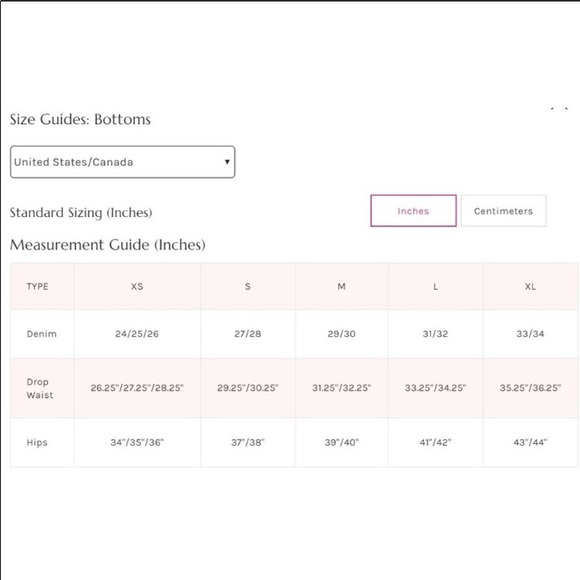Image resolution: width=580 pixels, height=580 pixels.
Task: Click the Drop Waist row label
Action: pyautogui.click(x=40, y=388)
